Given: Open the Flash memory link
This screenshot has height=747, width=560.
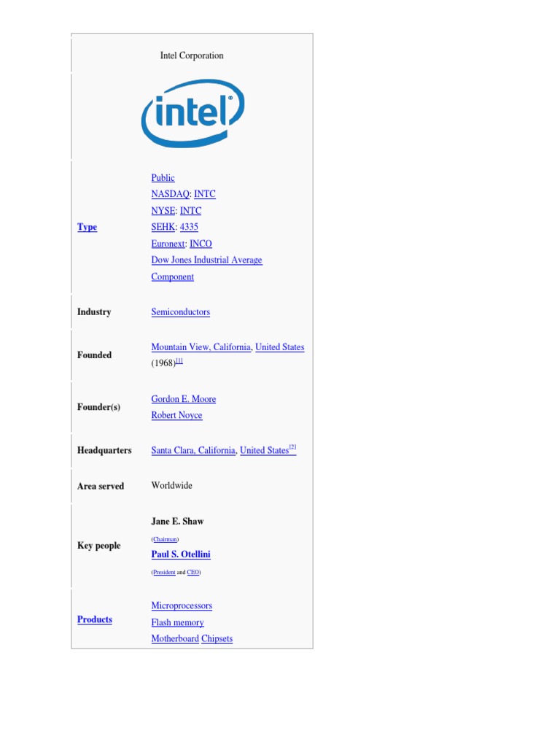Looking at the screenshot, I should pos(178,622).
